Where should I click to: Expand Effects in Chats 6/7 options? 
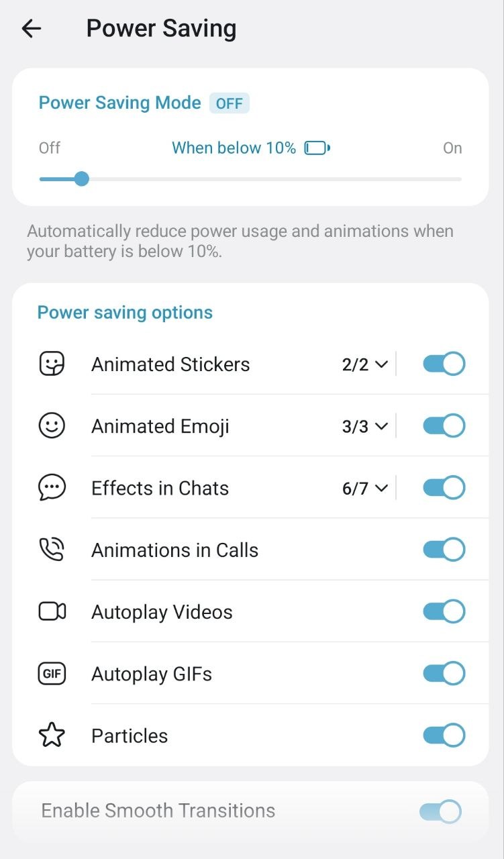365,488
